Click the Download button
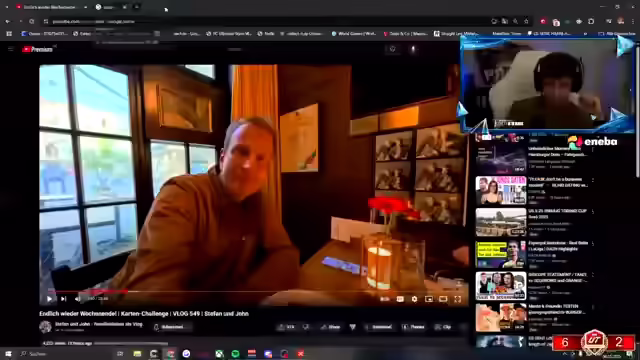Viewport: 640px width, 360px height. (x=379, y=327)
